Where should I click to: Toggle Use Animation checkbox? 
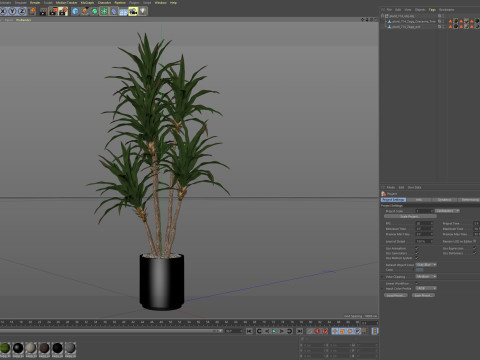click(417, 248)
